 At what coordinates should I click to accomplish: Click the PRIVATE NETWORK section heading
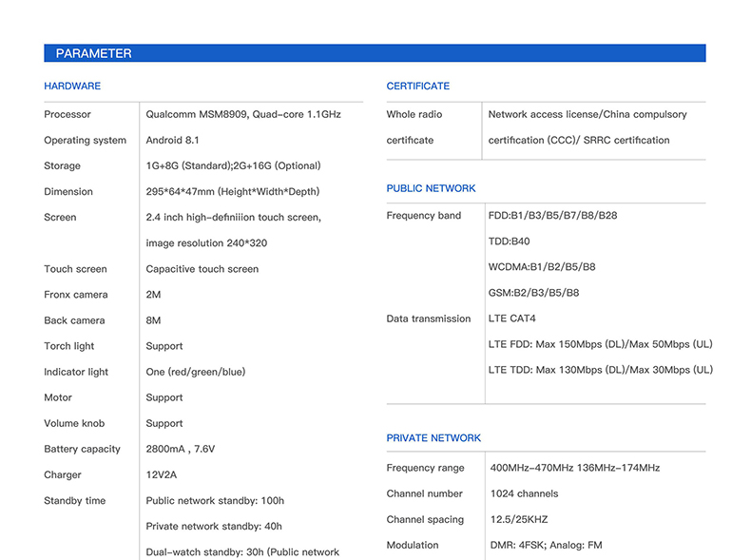[433, 438]
